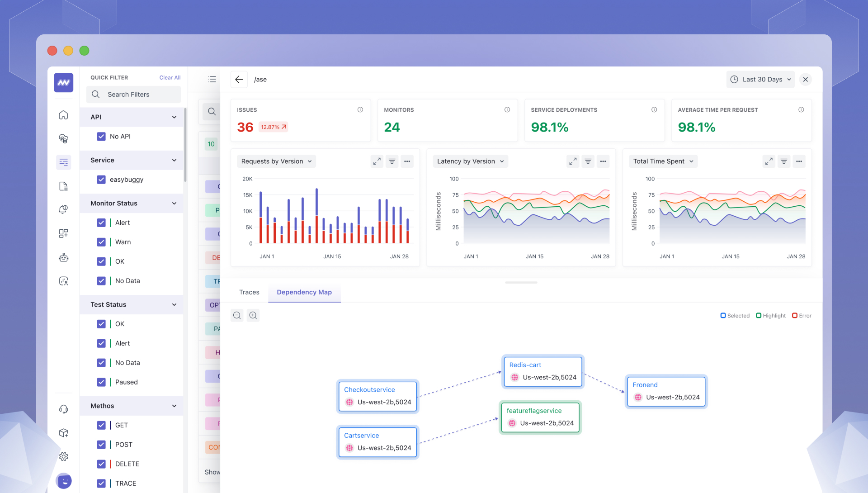
Task: Open the Dependency Map tab
Action: pyautogui.click(x=304, y=292)
